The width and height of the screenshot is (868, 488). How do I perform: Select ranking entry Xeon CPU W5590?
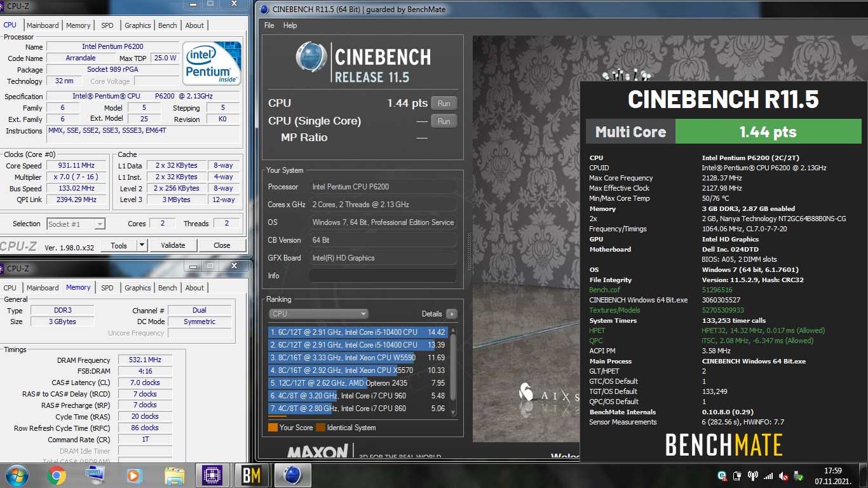pos(358,357)
